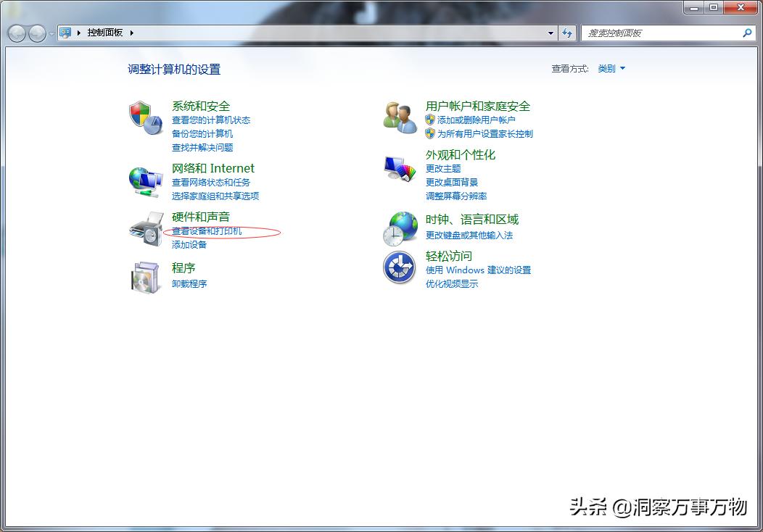763x532 pixels.
Task: Open the 类别 view-by dropdown
Action: [x=610, y=67]
